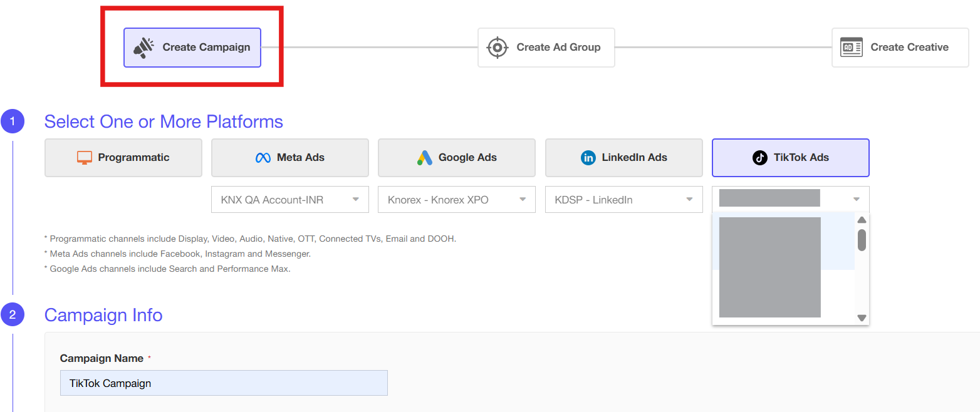Screen dimensions: 980x412
Task: Click the Create Campaign megaphone icon
Action: point(143,48)
